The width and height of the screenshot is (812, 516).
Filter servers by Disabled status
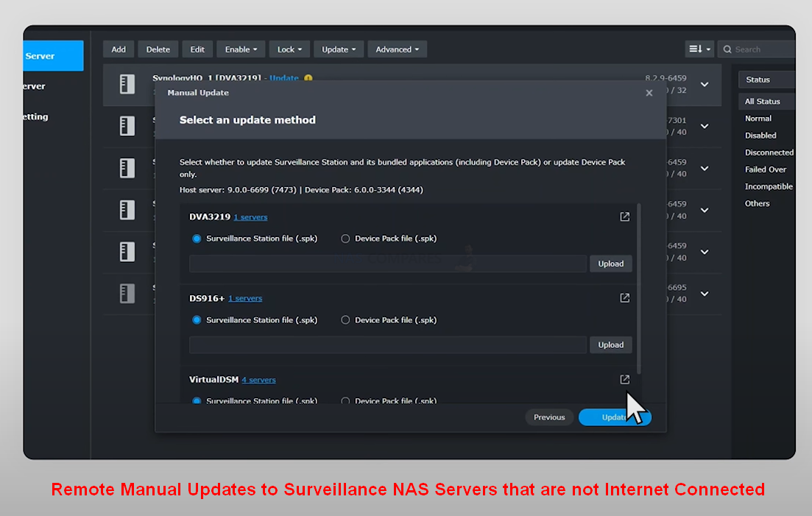pyautogui.click(x=760, y=135)
